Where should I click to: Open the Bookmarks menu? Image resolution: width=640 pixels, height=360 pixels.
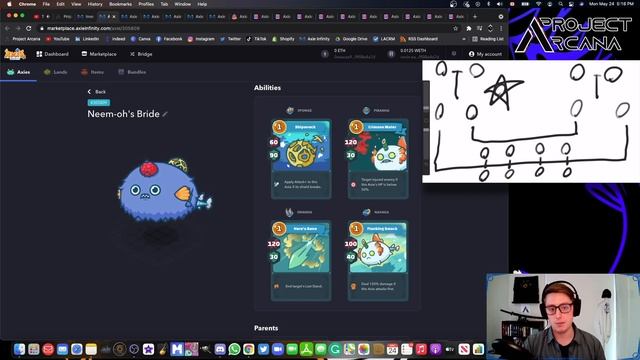click(x=120, y=4)
